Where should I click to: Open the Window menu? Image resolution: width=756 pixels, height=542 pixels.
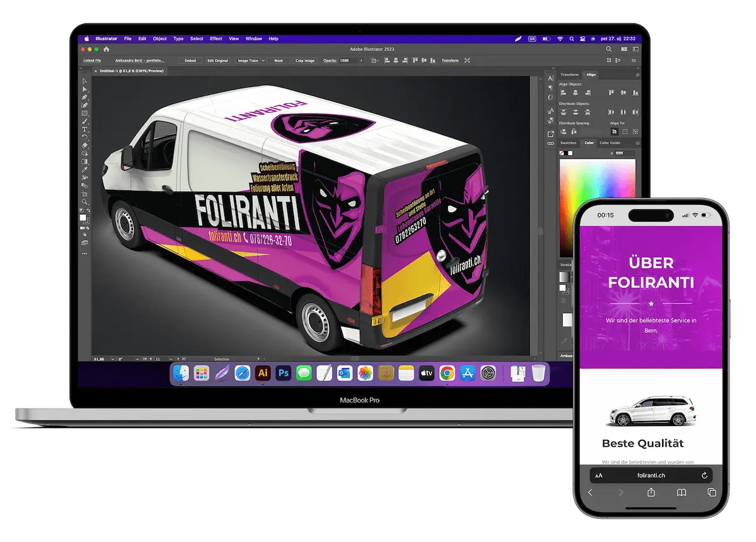pos(254,38)
